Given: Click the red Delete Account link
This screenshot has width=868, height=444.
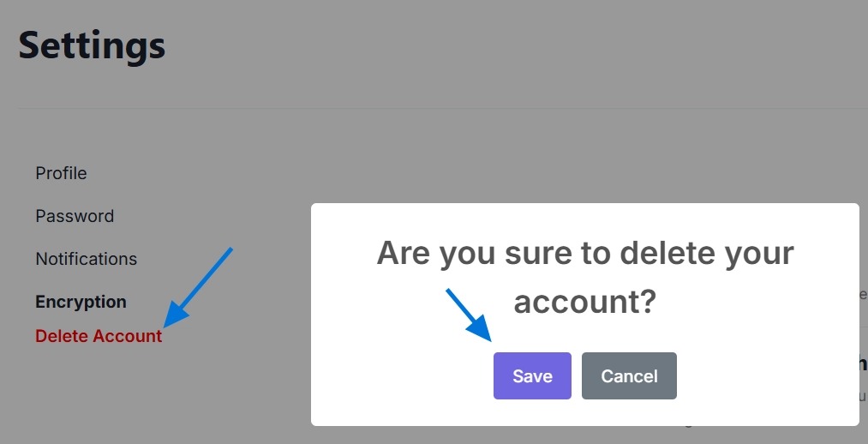Looking at the screenshot, I should tap(99, 336).
